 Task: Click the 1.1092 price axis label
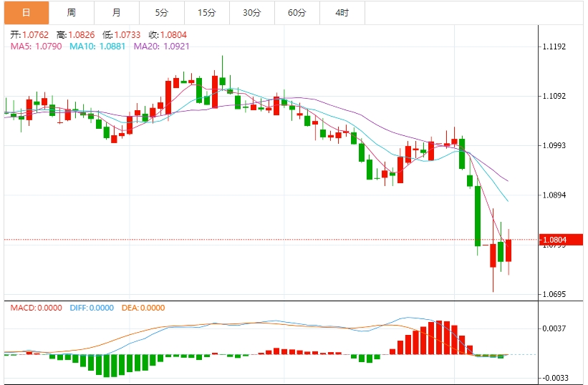554,96
